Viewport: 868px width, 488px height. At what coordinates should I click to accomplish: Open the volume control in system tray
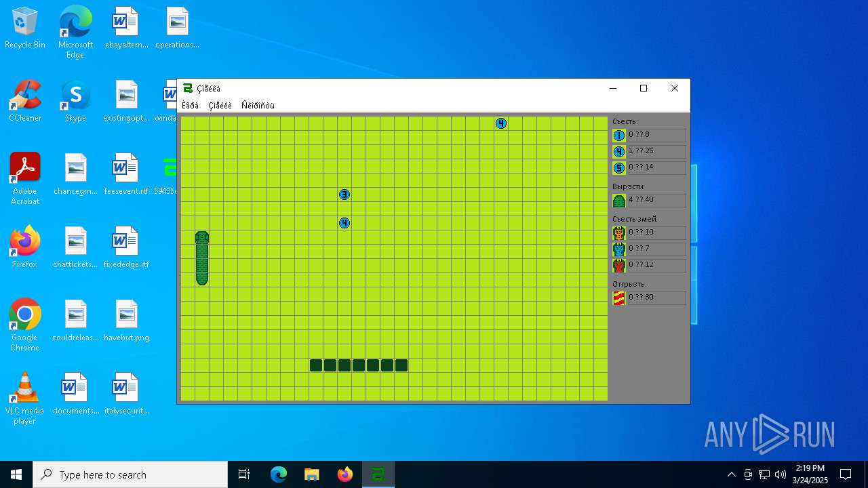click(x=781, y=474)
